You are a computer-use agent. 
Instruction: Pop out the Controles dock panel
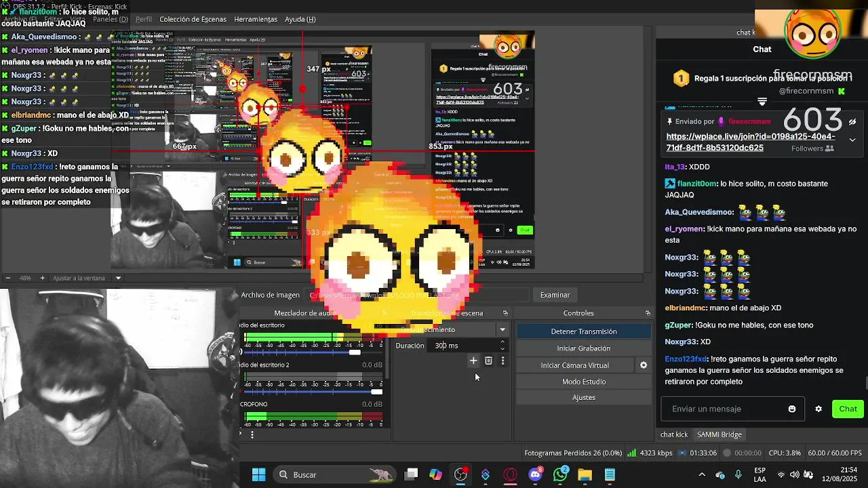[x=648, y=313]
